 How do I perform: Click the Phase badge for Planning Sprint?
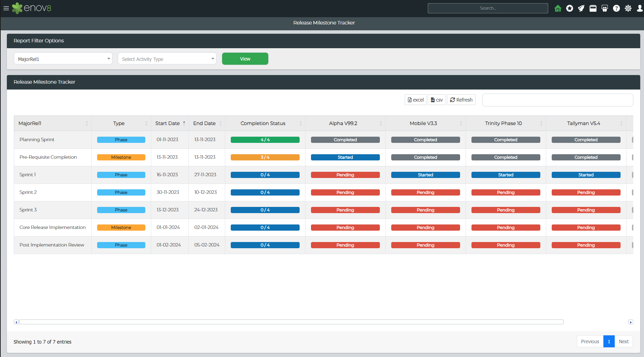[121, 140]
